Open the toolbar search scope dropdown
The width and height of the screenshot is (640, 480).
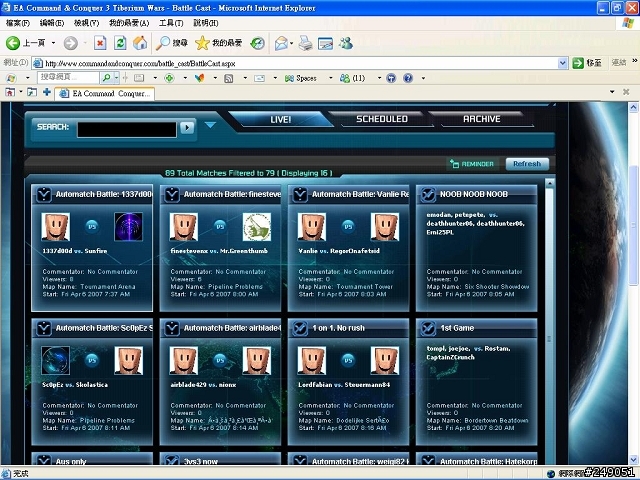click(116, 77)
